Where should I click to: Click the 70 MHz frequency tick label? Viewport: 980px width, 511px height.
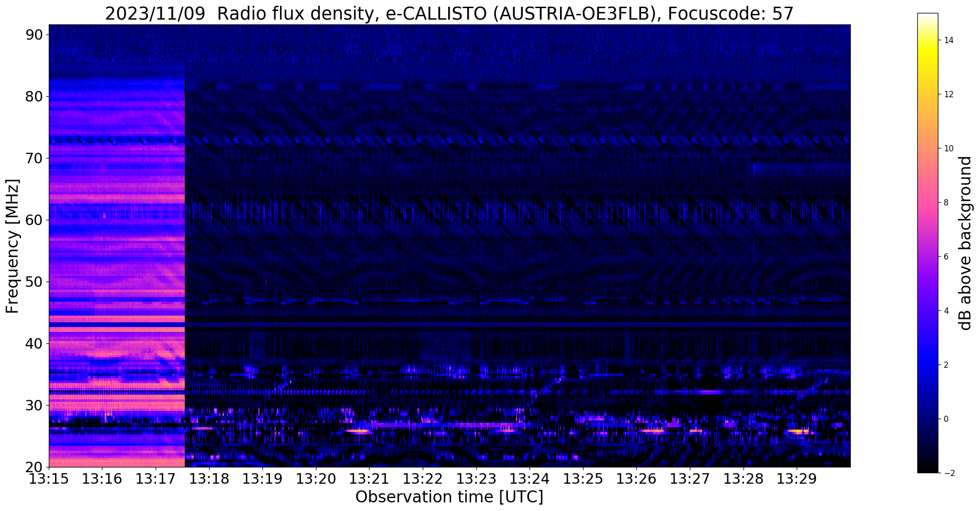[x=34, y=158]
